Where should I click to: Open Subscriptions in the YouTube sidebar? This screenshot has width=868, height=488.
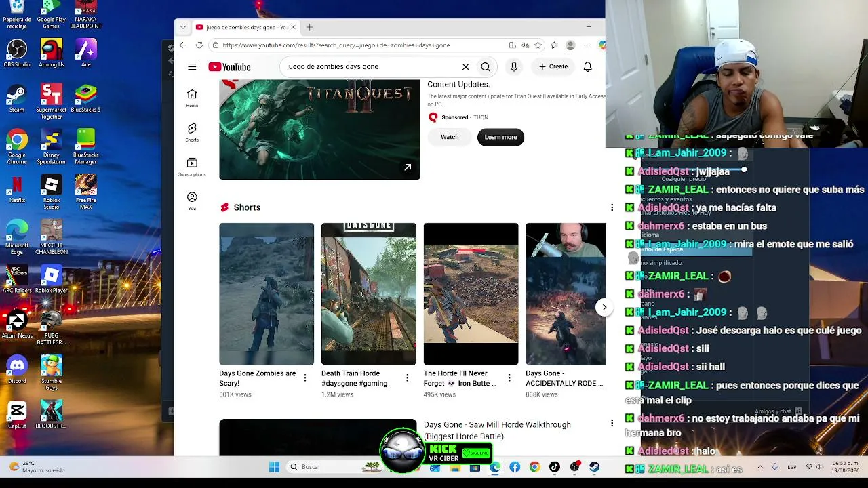[192, 167]
